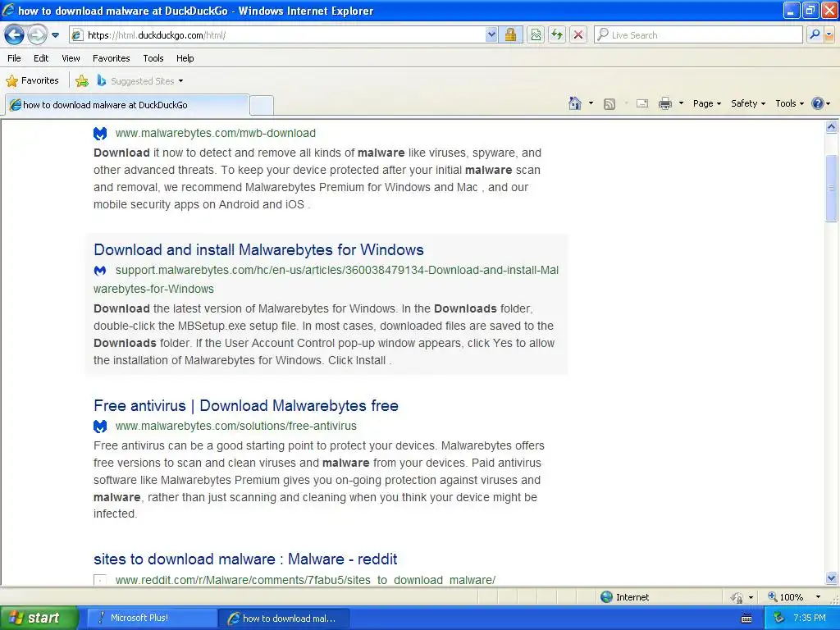The width and height of the screenshot is (840, 630).
Task: Click the network tray icon near clock
Action: 778,618
